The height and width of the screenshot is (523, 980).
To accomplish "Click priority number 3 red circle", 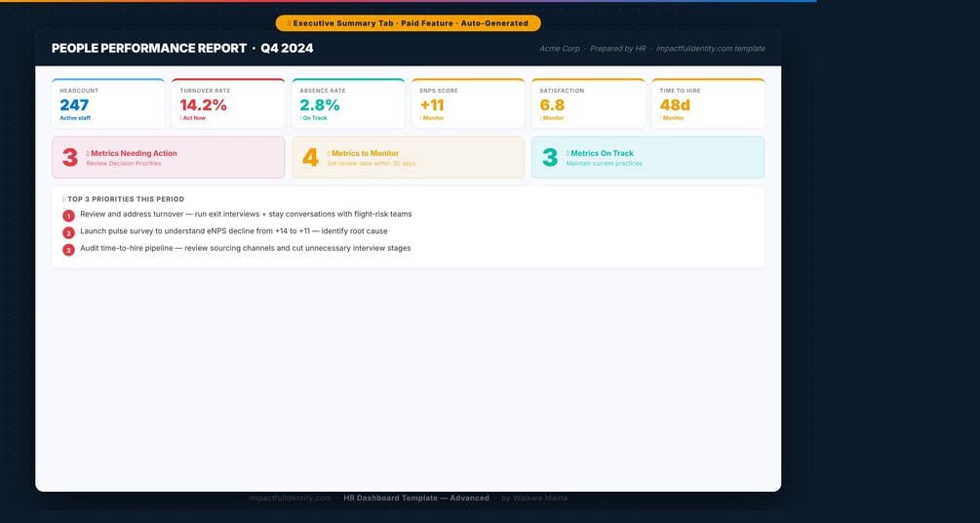I will 69,250.
